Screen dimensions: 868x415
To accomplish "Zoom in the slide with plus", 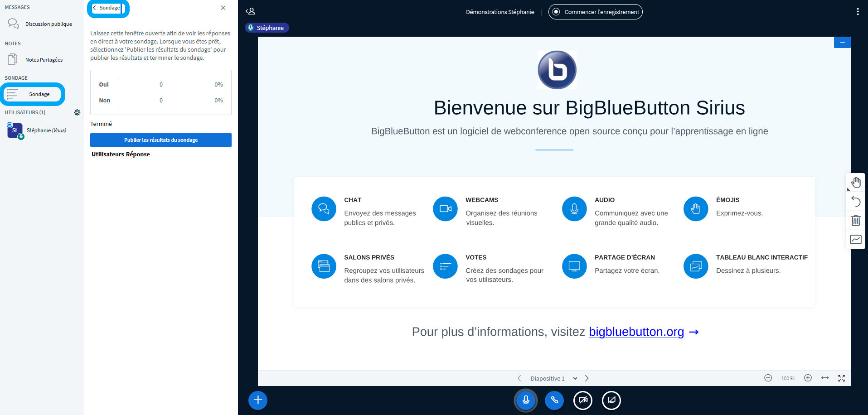I will click(808, 378).
